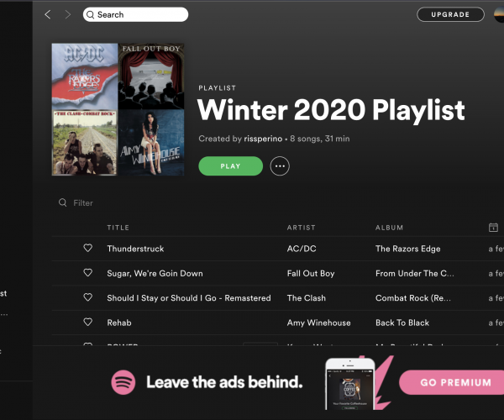Viewport: 504px width, 420px height.
Task: Click the magnifier icon in Search
Action: pyautogui.click(x=91, y=15)
